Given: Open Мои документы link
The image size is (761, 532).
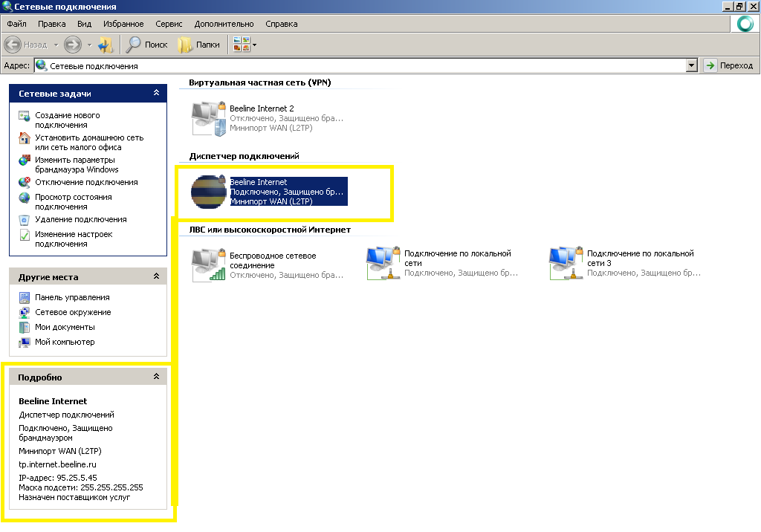Looking at the screenshot, I should pyautogui.click(x=65, y=327).
